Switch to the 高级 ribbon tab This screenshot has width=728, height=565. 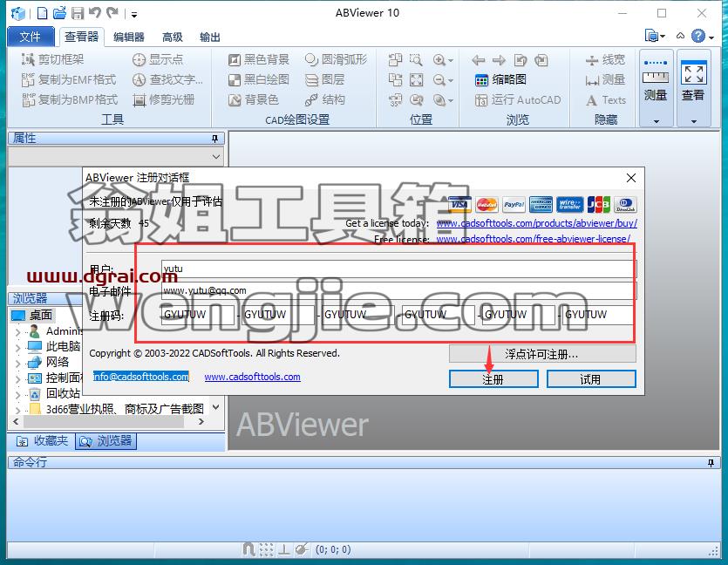pos(173,37)
